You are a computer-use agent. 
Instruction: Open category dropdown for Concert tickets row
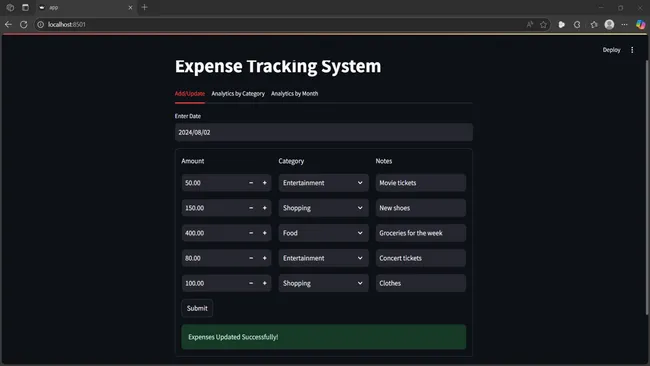tap(323, 258)
